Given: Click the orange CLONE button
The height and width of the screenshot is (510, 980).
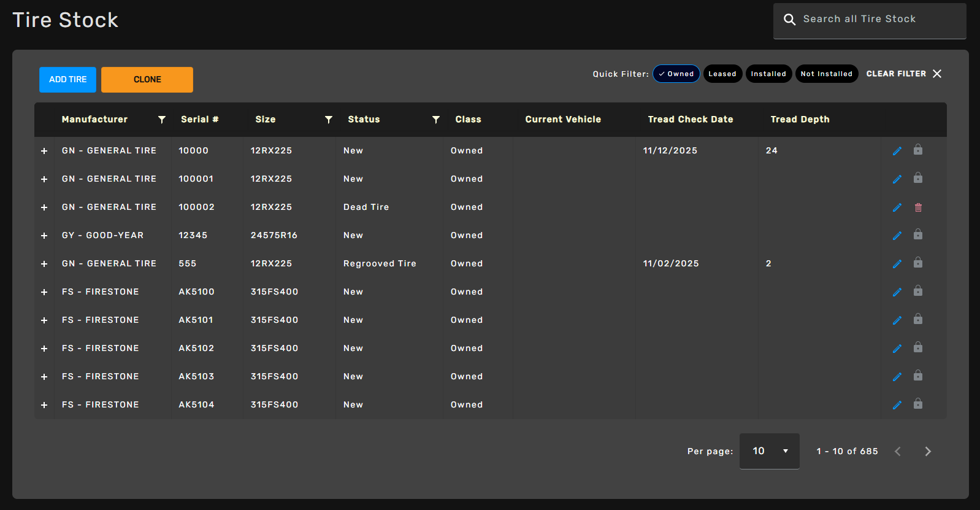Looking at the screenshot, I should [x=147, y=80].
